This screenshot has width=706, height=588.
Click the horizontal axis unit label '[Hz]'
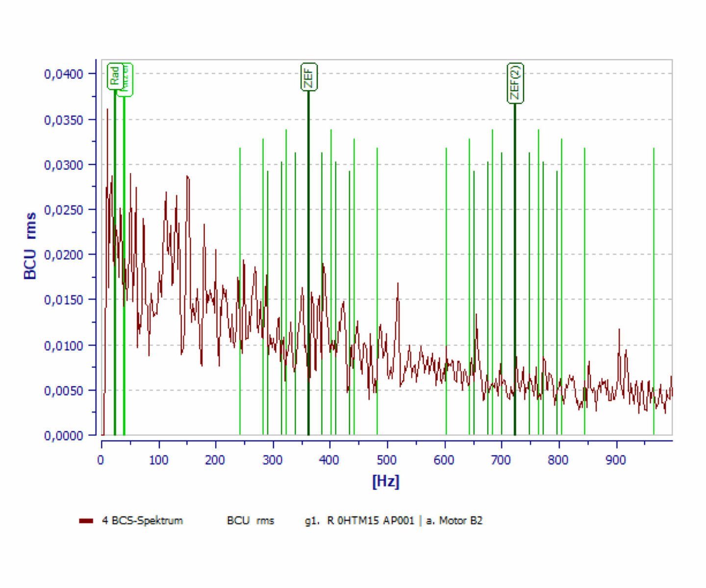tap(386, 481)
